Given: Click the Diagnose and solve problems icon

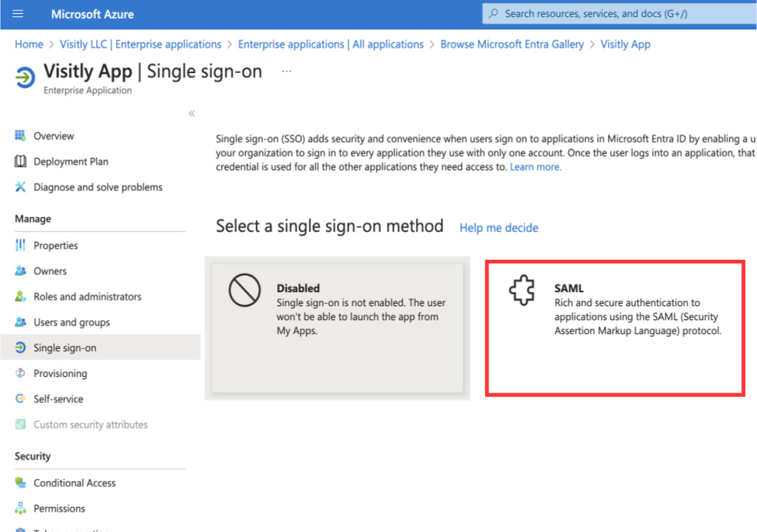Looking at the screenshot, I should 20,187.
